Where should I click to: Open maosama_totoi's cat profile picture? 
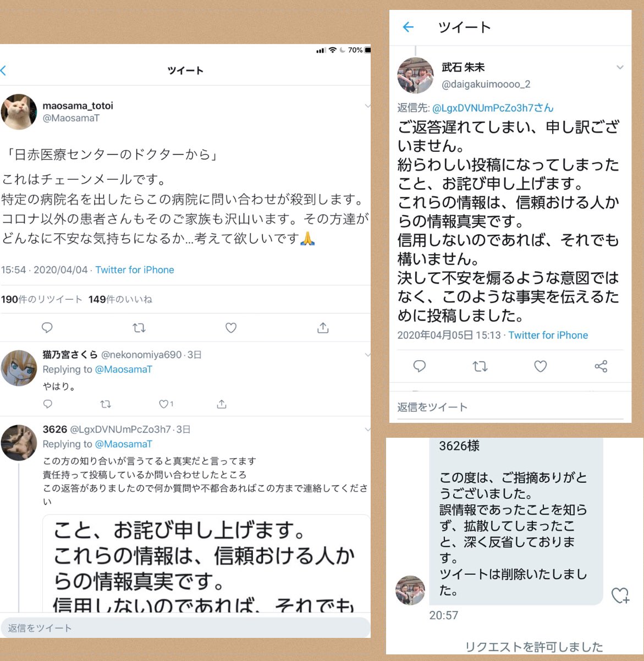(19, 112)
